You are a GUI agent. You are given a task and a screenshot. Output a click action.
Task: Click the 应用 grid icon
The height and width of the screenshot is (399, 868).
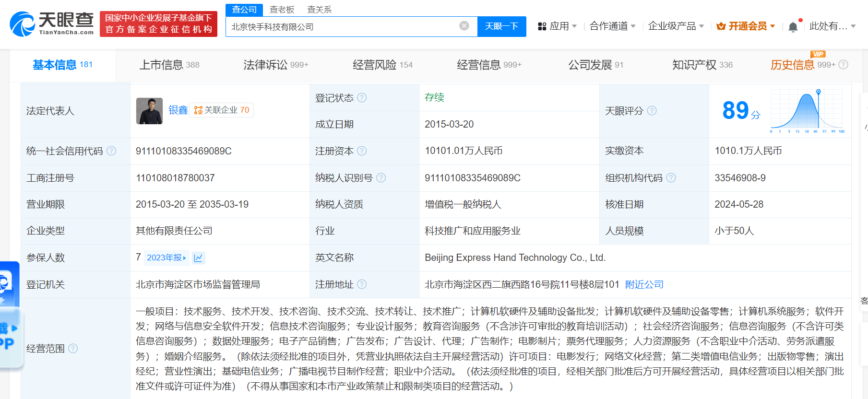(542, 26)
